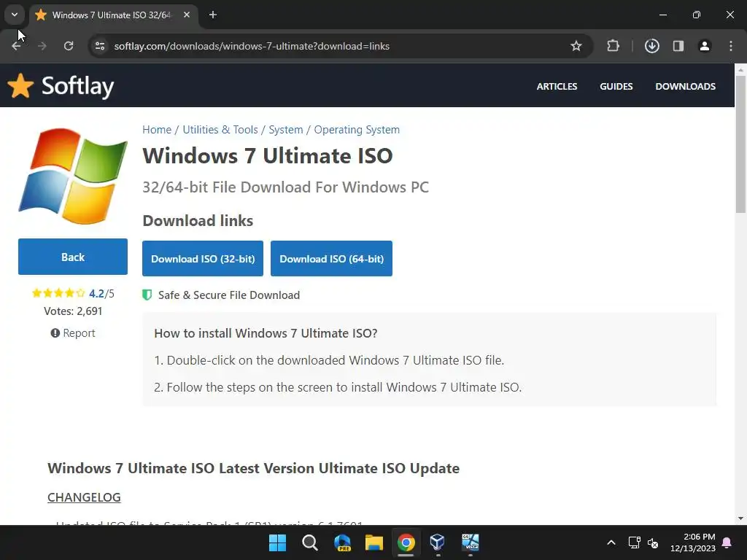747x560 pixels.
Task: Open the VirtualBox cube taskbar icon
Action: (438, 542)
